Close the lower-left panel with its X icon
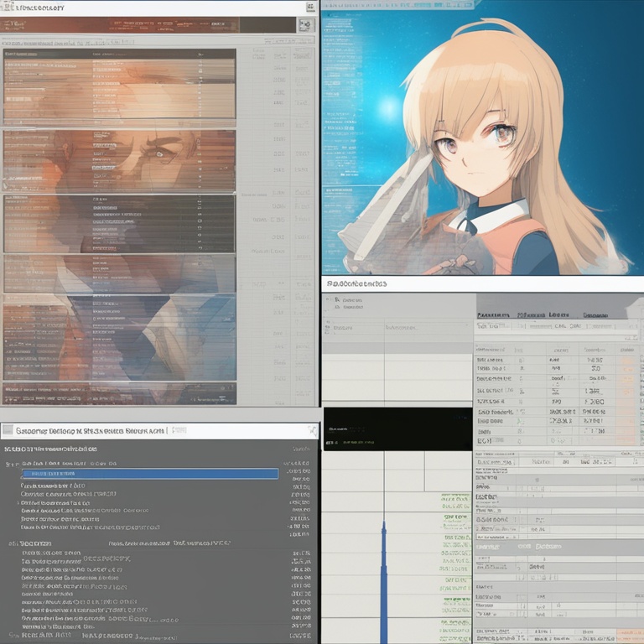This screenshot has width=644, height=644. [x=313, y=430]
